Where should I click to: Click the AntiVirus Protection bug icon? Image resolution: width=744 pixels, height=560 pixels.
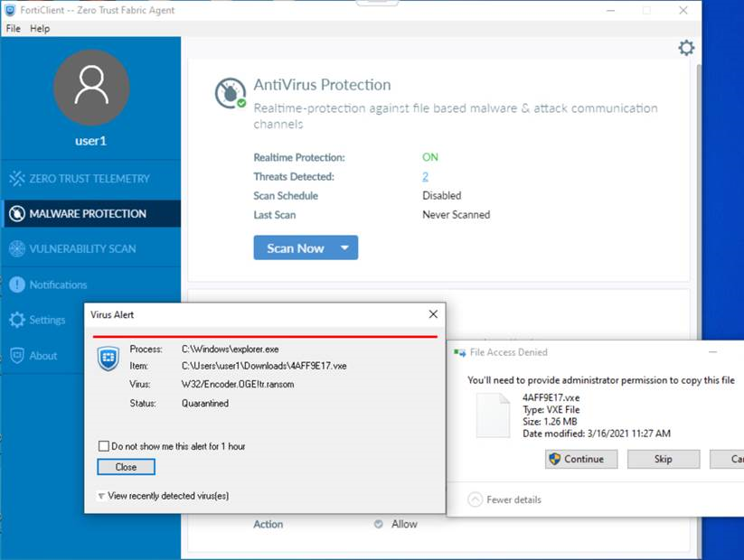tap(231, 93)
